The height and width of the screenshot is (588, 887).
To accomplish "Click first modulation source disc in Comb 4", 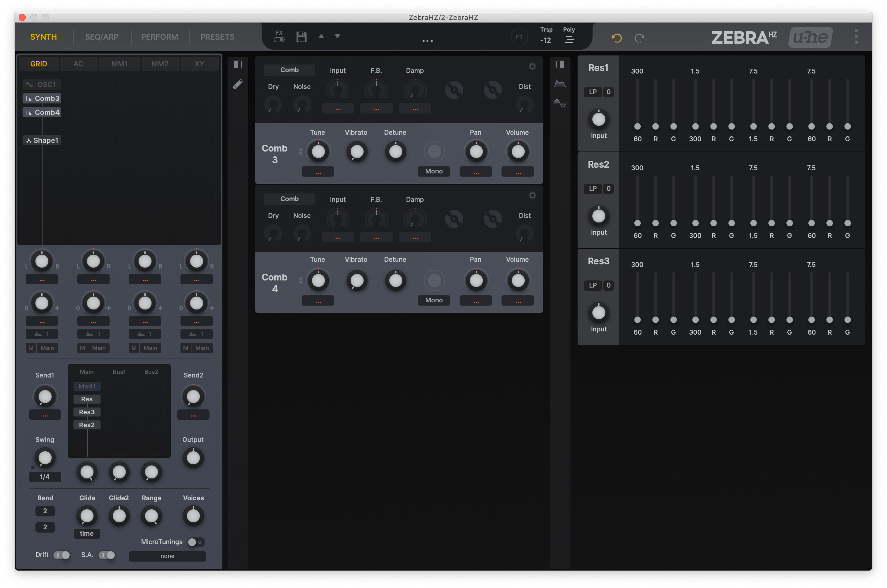I will [454, 219].
